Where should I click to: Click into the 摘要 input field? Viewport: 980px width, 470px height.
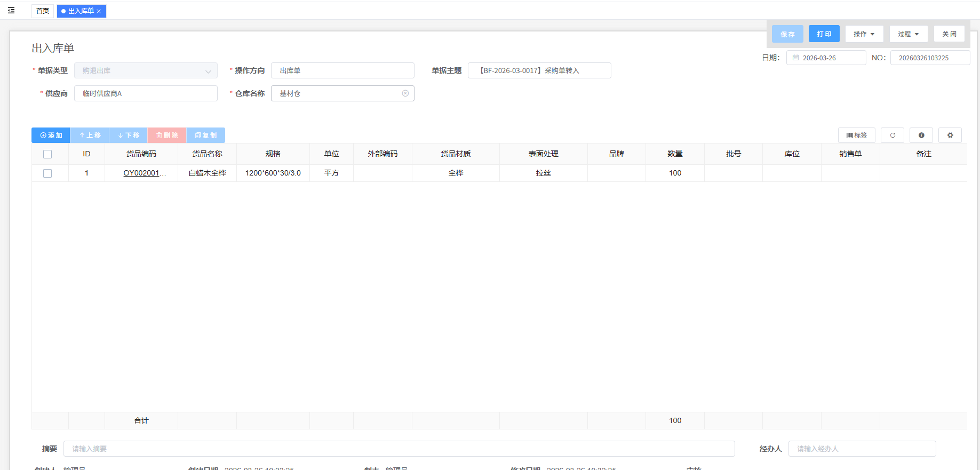pos(399,449)
